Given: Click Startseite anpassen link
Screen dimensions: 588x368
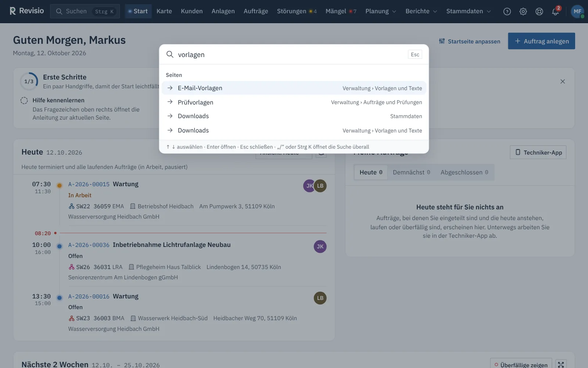Looking at the screenshot, I should 470,41.
